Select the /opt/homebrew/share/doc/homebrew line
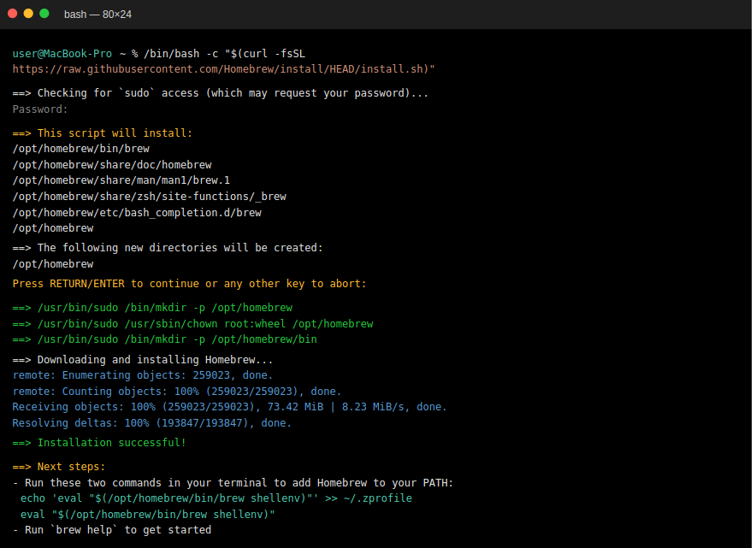 point(112,165)
